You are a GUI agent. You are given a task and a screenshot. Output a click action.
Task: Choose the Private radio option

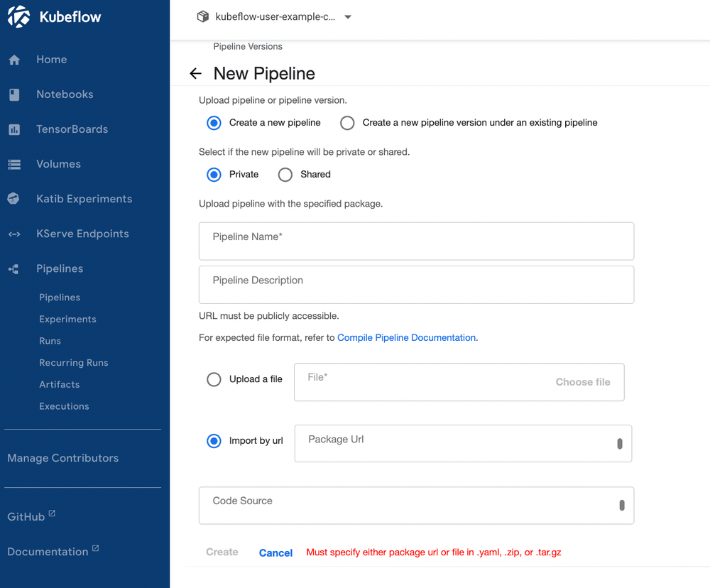(x=214, y=175)
